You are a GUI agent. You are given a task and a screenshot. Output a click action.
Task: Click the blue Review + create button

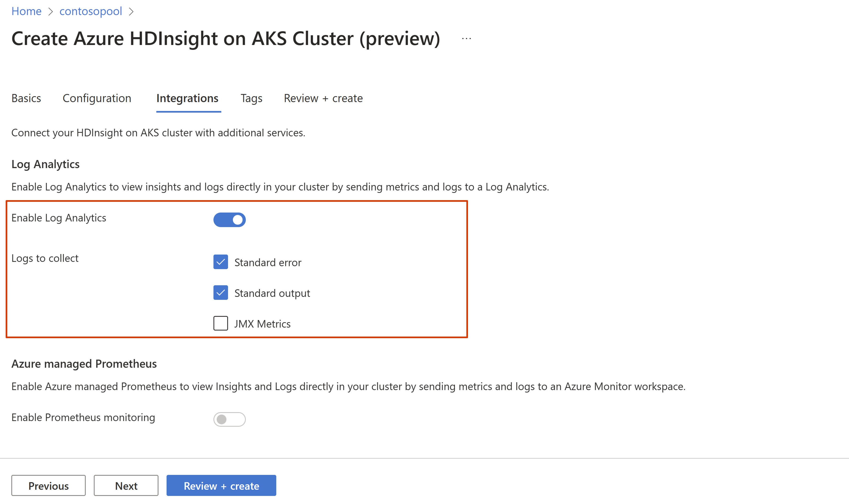[x=221, y=485]
